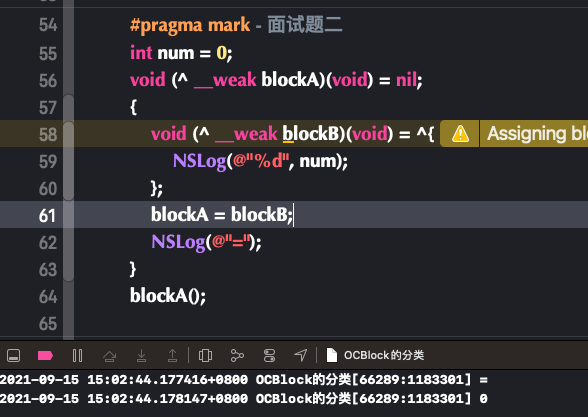
Task: Click the NSLog(@"=") statement
Action: [206, 242]
